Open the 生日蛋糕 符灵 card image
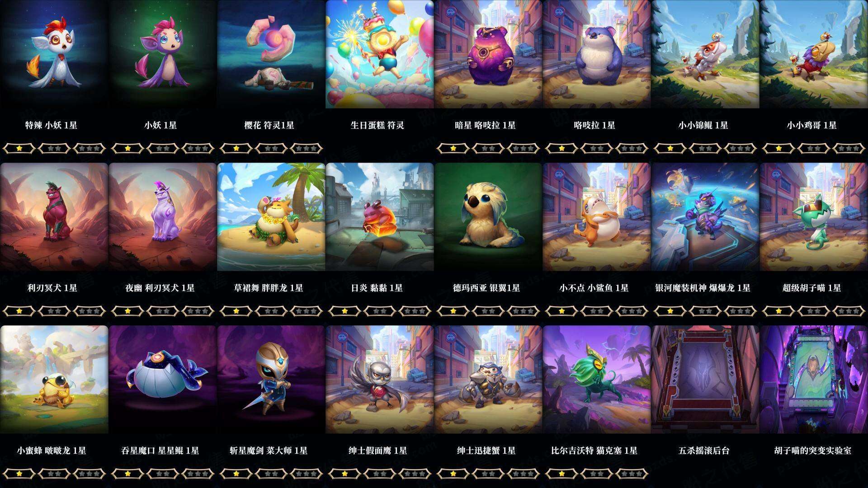This screenshot has height=488, width=868. [x=380, y=54]
